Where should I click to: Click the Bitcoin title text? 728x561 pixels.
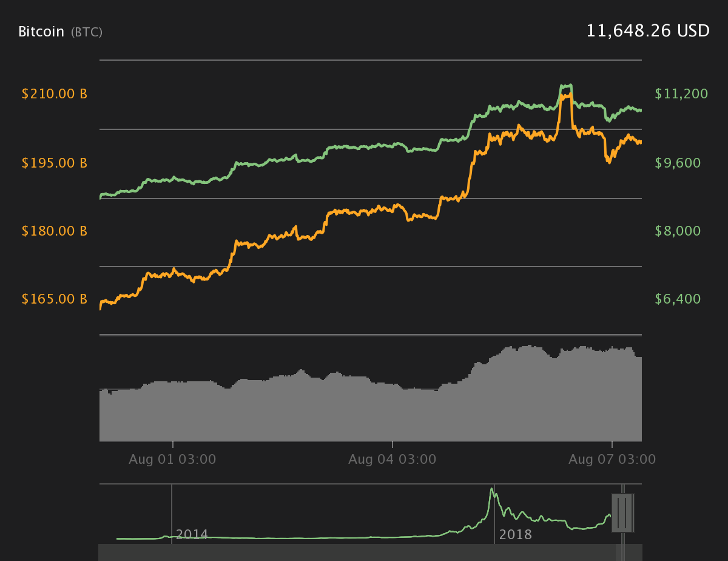[x=41, y=32]
